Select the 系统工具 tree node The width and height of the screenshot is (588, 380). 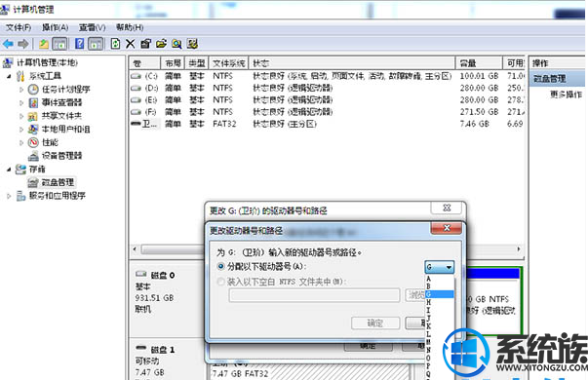click(x=45, y=76)
